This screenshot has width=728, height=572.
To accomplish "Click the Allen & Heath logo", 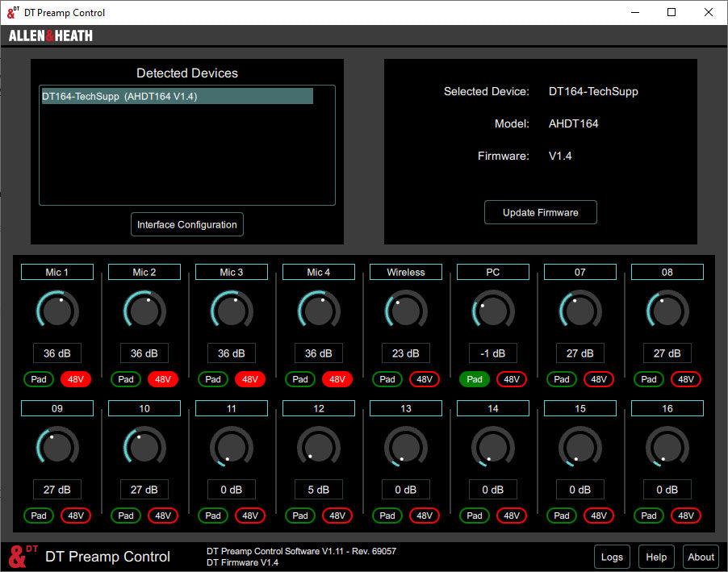I will (51, 35).
